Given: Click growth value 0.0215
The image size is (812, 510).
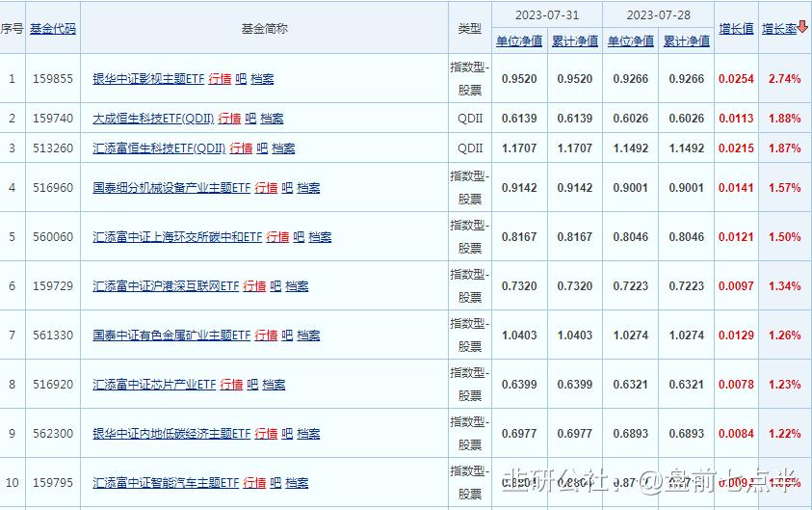Looking at the screenshot, I should (x=736, y=148).
